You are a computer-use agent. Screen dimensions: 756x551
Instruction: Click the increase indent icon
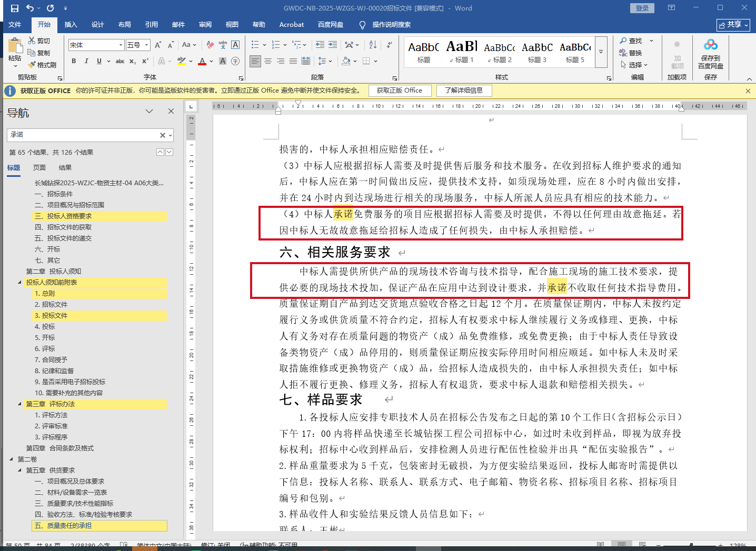click(333, 45)
